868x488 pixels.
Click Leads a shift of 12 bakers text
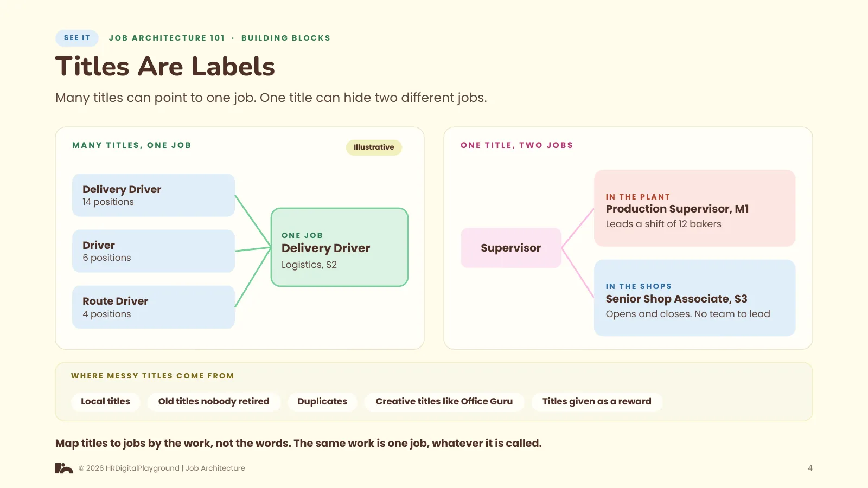point(663,224)
